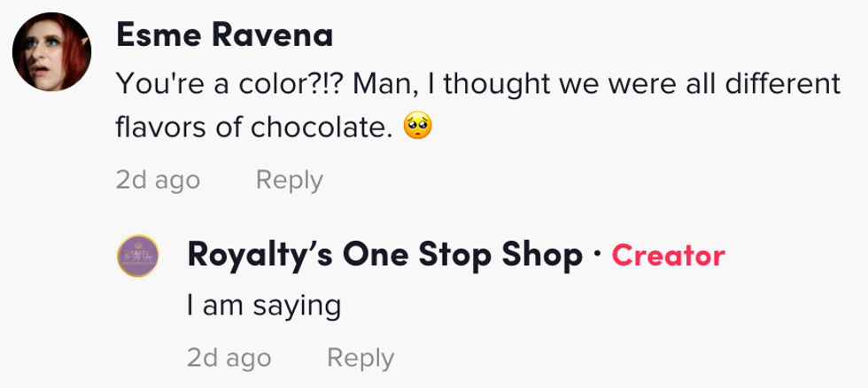868x388 pixels.
Task: Reply to the creator's "I am saying" comment
Action: pos(360,358)
